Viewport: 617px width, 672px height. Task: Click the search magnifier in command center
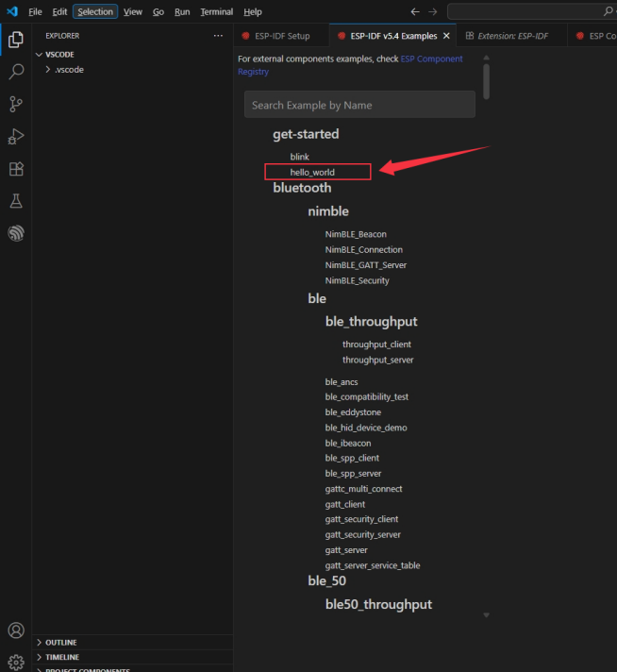coord(608,11)
